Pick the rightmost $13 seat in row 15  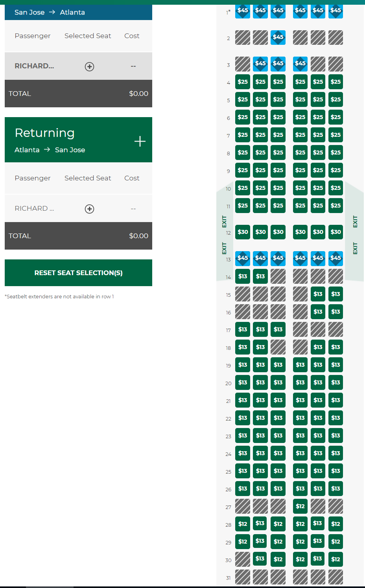336,294
